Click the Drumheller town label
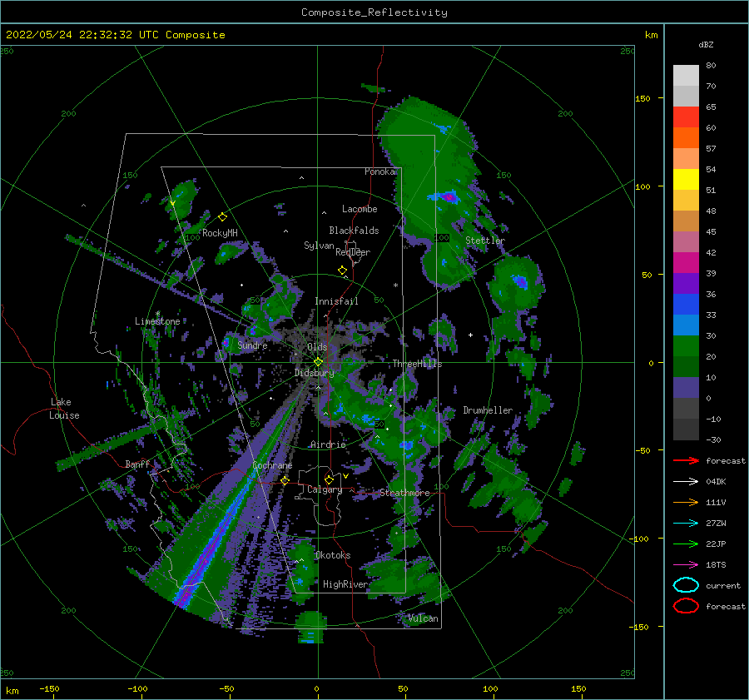Screen dimensions: 749x700 [x=488, y=410]
